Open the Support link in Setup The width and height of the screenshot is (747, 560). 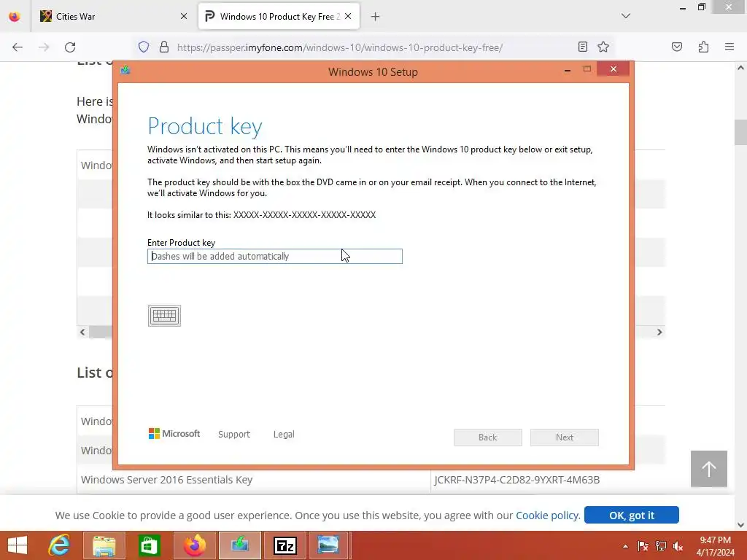point(234,435)
